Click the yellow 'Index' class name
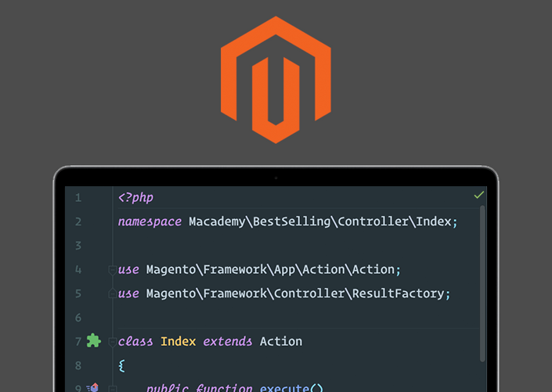 point(179,342)
